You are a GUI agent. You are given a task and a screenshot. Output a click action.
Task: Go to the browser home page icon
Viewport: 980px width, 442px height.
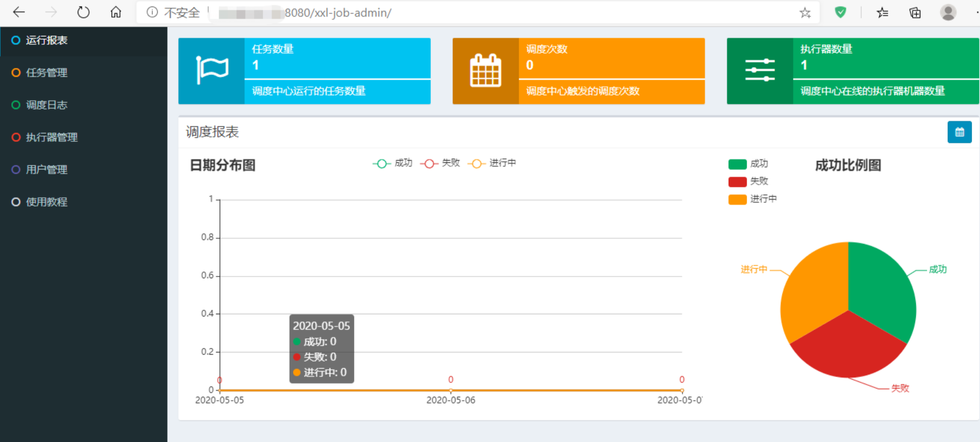point(116,12)
